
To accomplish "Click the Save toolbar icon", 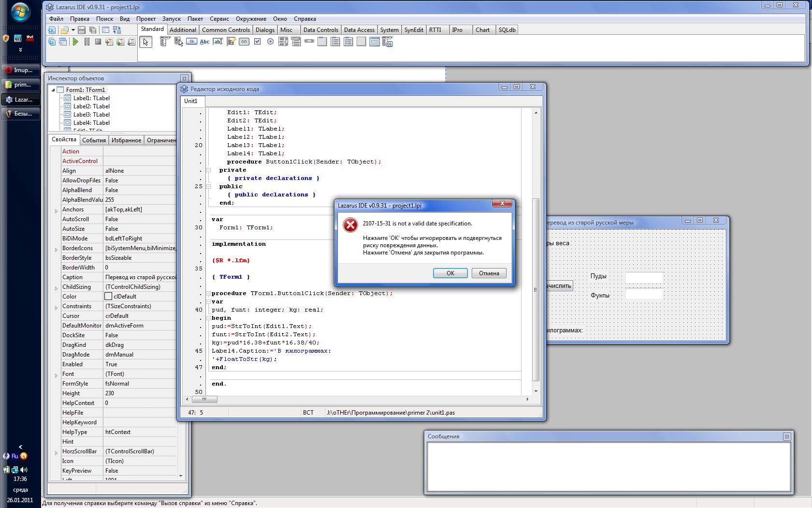I will pyautogui.click(x=82, y=30).
